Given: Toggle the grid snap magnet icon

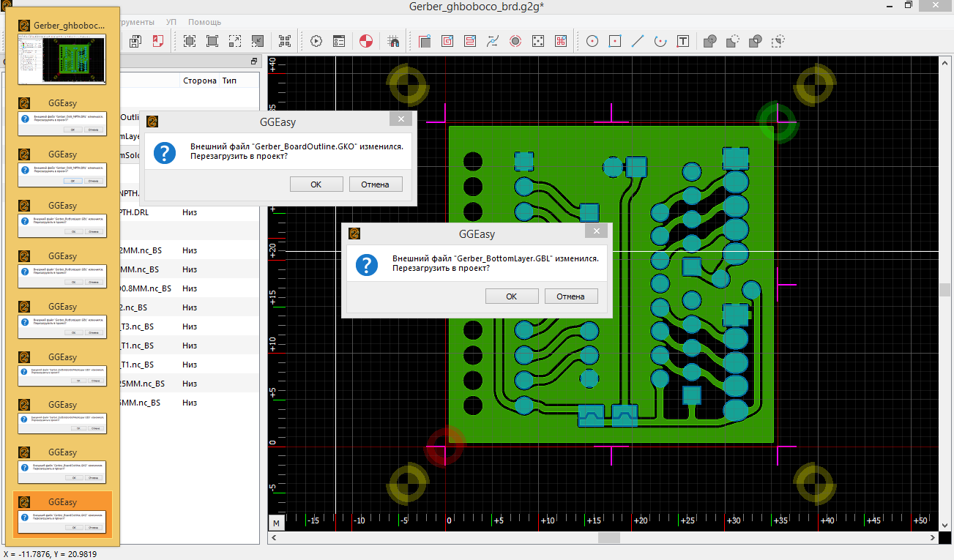Looking at the screenshot, I should [393, 41].
